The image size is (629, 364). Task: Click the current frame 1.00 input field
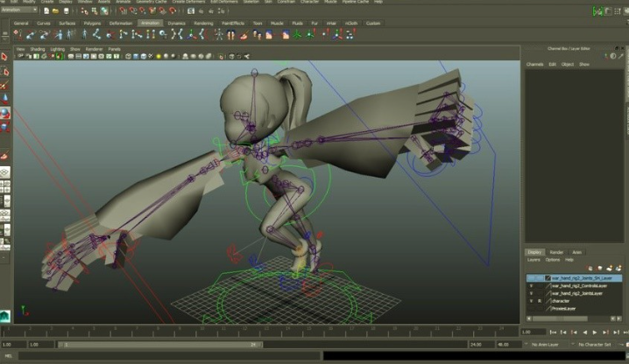(x=534, y=332)
